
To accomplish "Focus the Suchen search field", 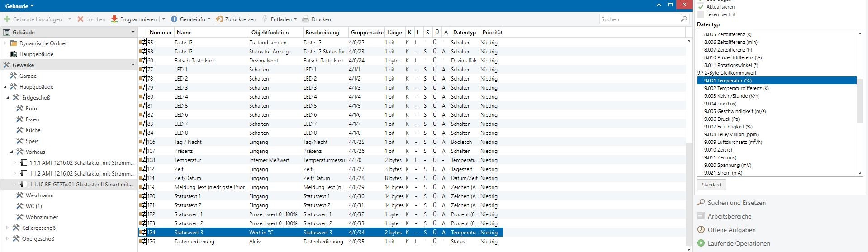I will click(640, 19).
